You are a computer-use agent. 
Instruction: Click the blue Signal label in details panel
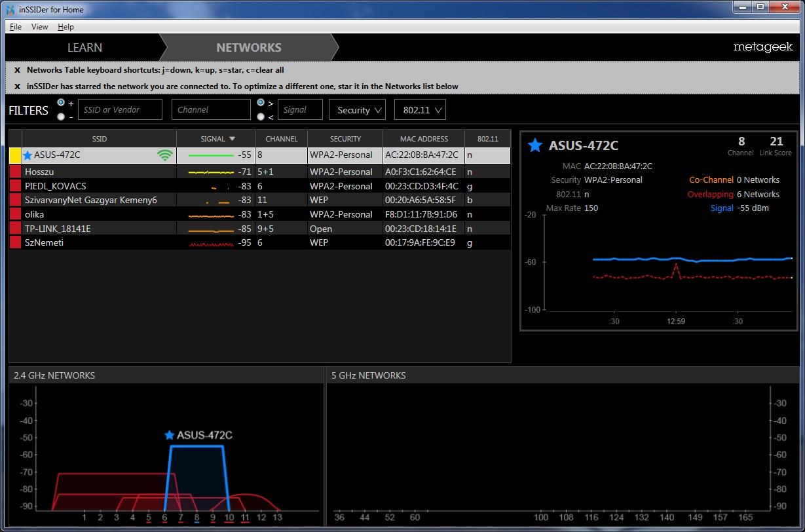[722, 208]
